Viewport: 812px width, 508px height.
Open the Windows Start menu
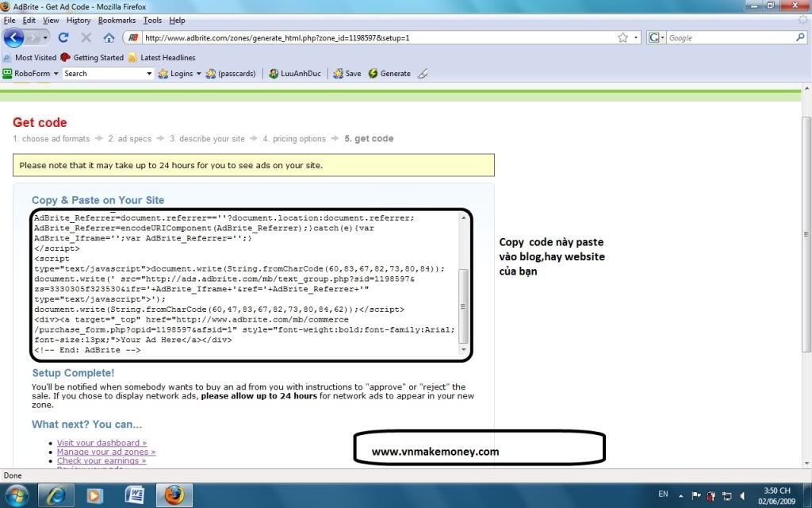(x=16, y=495)
